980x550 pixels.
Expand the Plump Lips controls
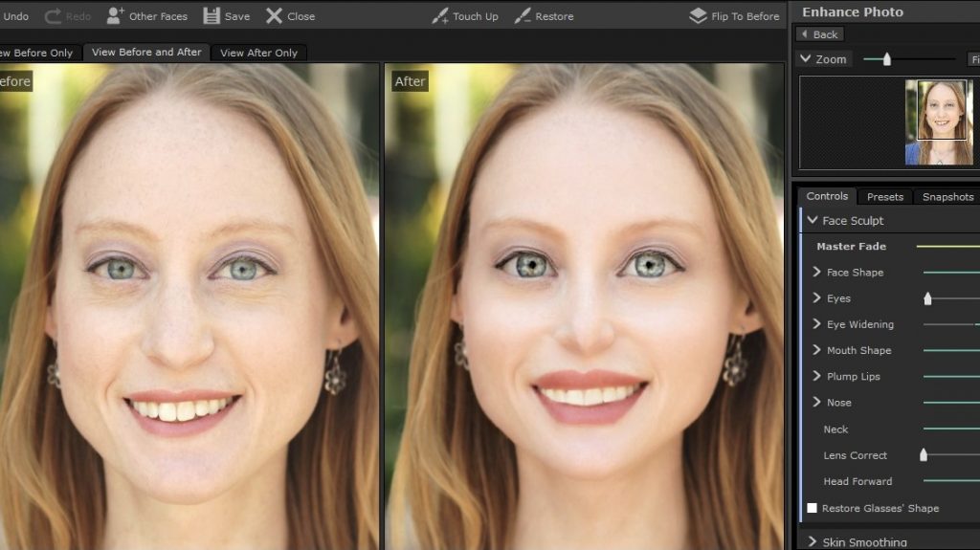[817, 376]
